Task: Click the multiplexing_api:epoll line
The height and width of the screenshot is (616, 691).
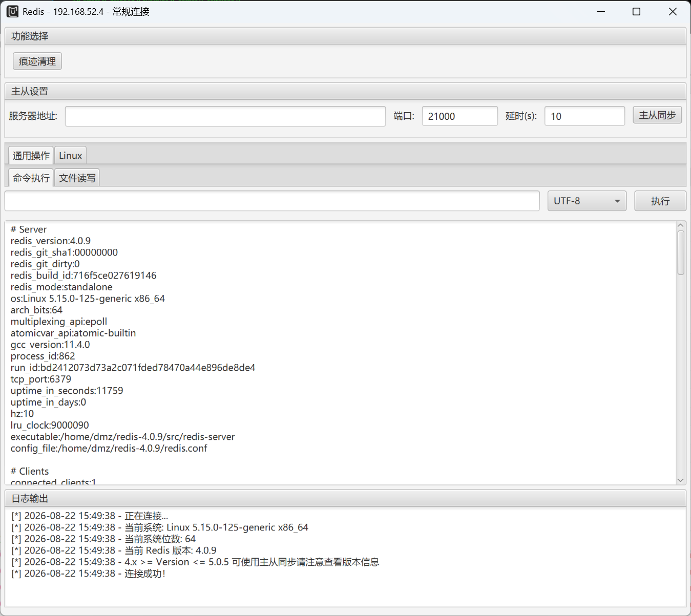Action: 59,322
